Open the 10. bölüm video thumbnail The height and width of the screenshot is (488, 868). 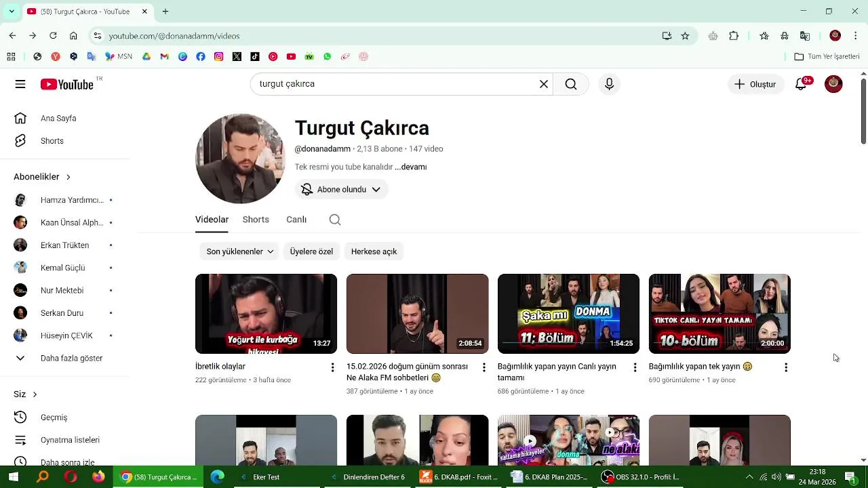pyautogui.click(x=719, y=314)
